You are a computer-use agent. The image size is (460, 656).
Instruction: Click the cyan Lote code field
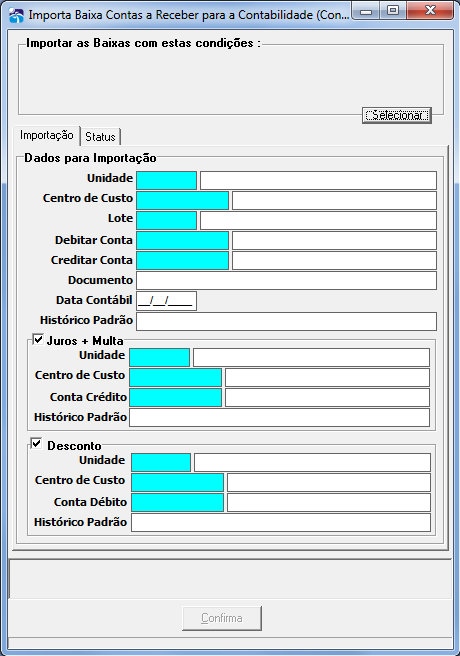pyautogui.click(x=166, y=220)
